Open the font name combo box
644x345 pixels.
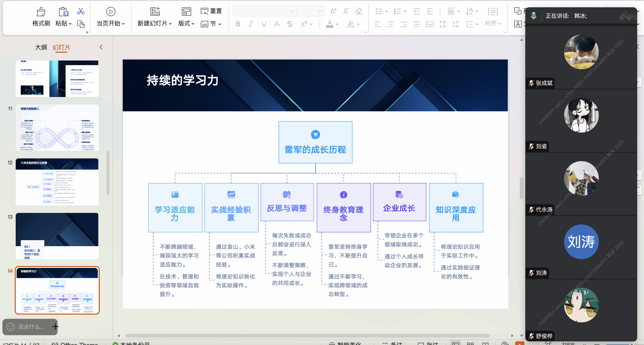(264, 11)
